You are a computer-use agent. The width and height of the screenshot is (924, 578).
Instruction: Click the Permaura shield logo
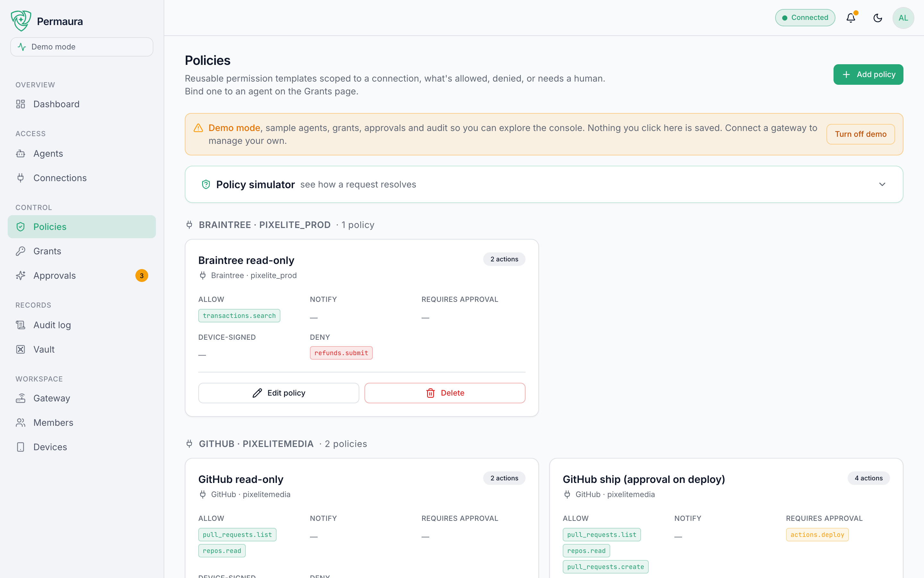(x=21, y=21)
